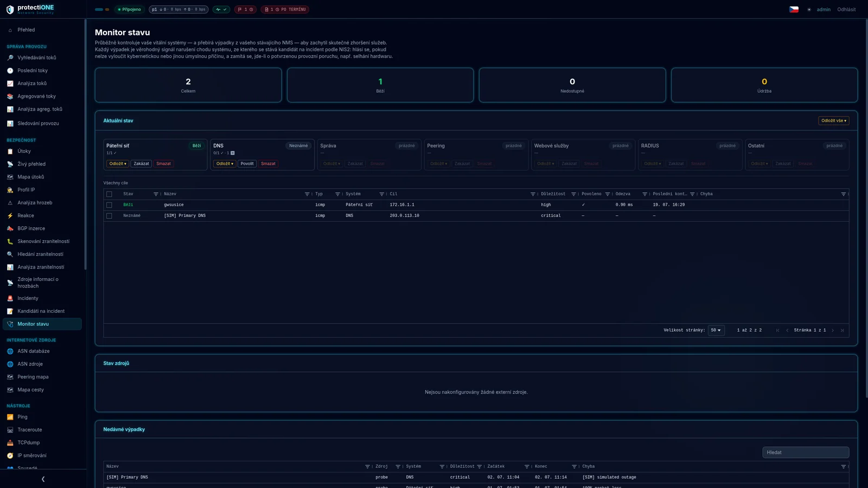The height and width of the screenshot is (488, 868).
Task: Click the Hledat search field in Nedávné výpadky
Action: [x=806, y=453]
